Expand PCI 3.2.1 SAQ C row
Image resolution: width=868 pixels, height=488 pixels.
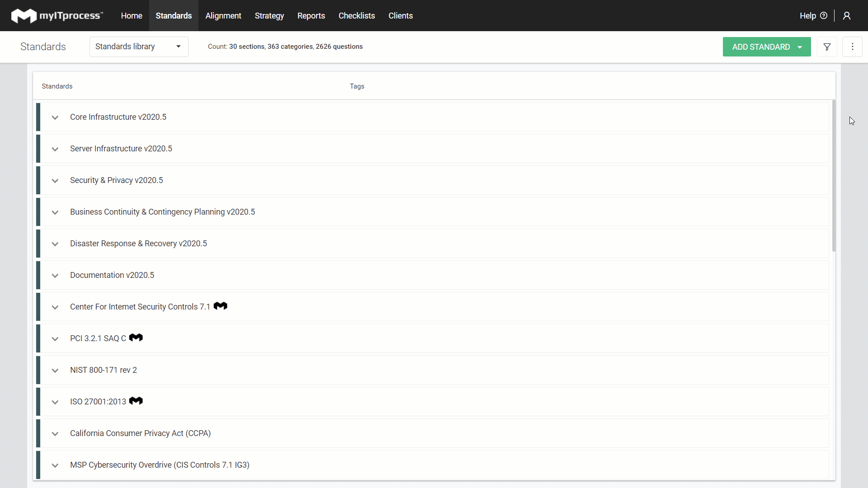(55, 339)
